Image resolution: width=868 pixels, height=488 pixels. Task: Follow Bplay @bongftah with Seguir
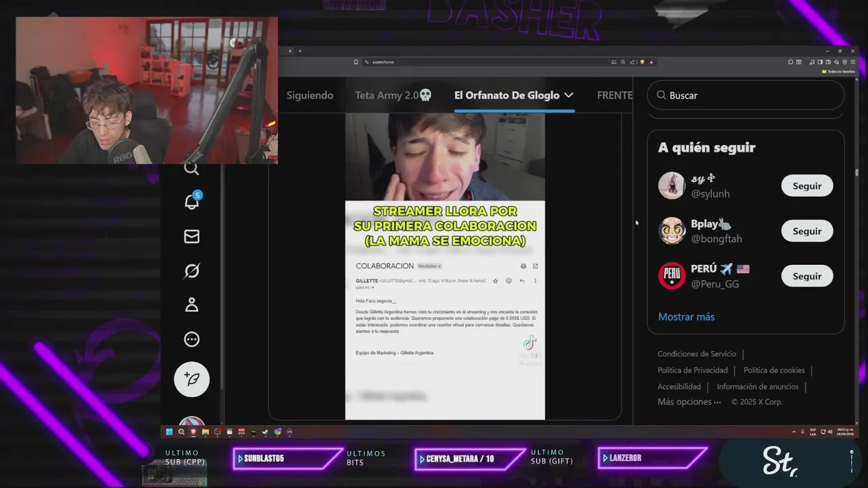coord(807,231)
